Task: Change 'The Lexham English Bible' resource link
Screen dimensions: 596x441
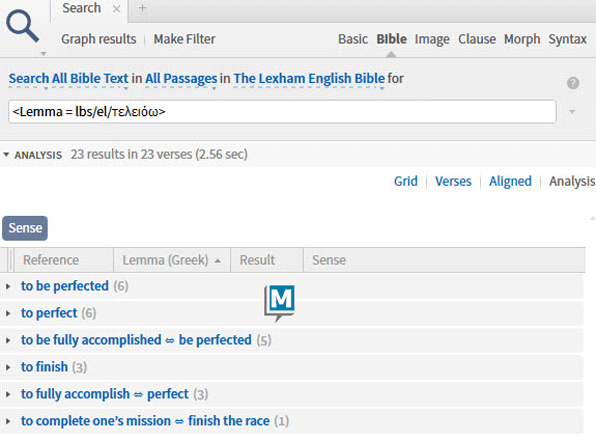Action: [x=309, y=79]
